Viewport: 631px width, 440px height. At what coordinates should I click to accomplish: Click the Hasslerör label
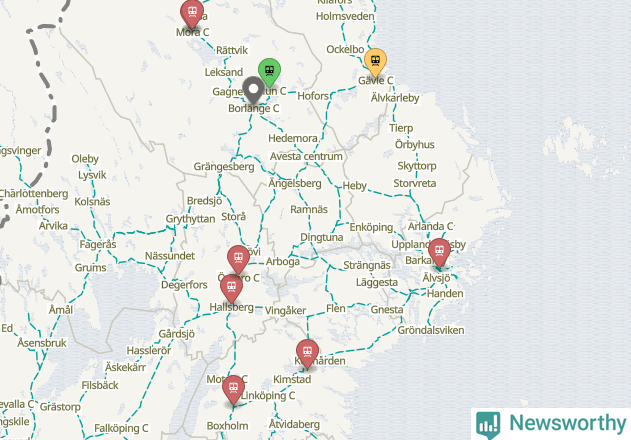tap(149, 351)
